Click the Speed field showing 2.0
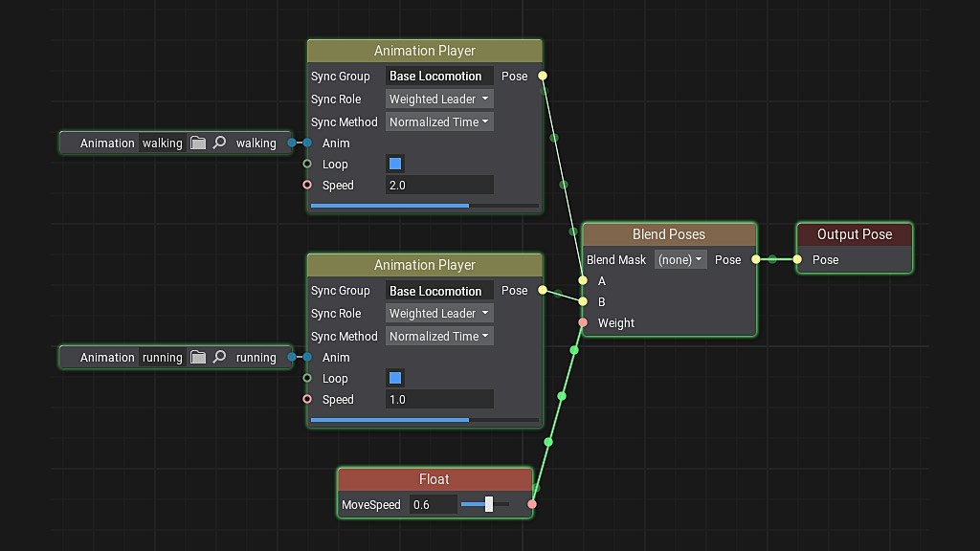The image size is (980, 551). [x=439, y=185]
